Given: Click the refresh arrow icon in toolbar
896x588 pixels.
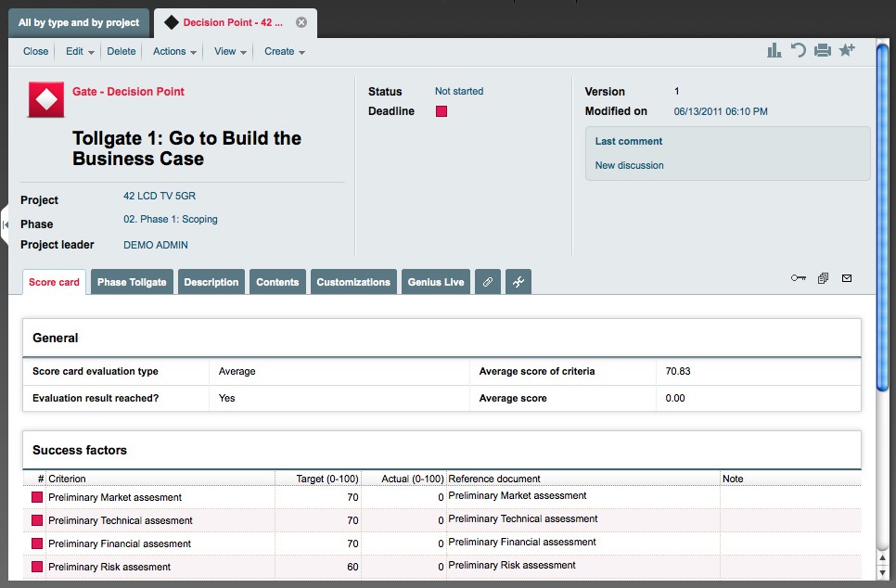Looking at the screenshot, I should click(x=798, y=51).
